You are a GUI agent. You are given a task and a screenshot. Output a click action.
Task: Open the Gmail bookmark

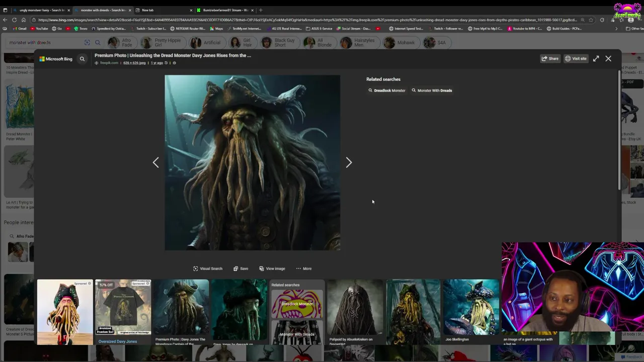coord(19,29)
